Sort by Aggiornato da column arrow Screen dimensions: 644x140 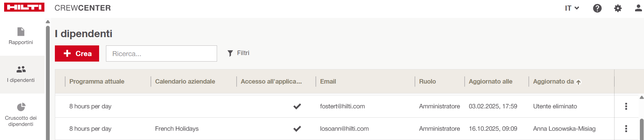(x=579, y=82)
